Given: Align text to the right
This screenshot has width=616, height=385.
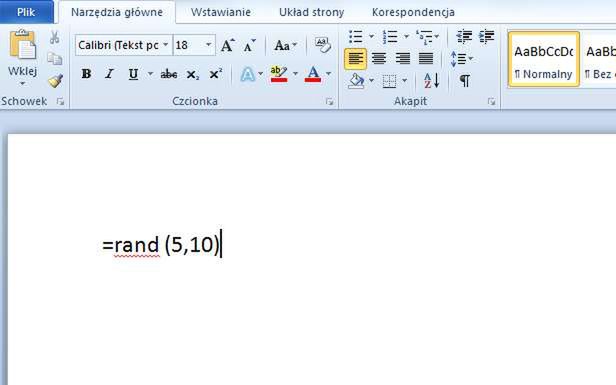Looking at the screenshot, I should (x=403, y=59).
